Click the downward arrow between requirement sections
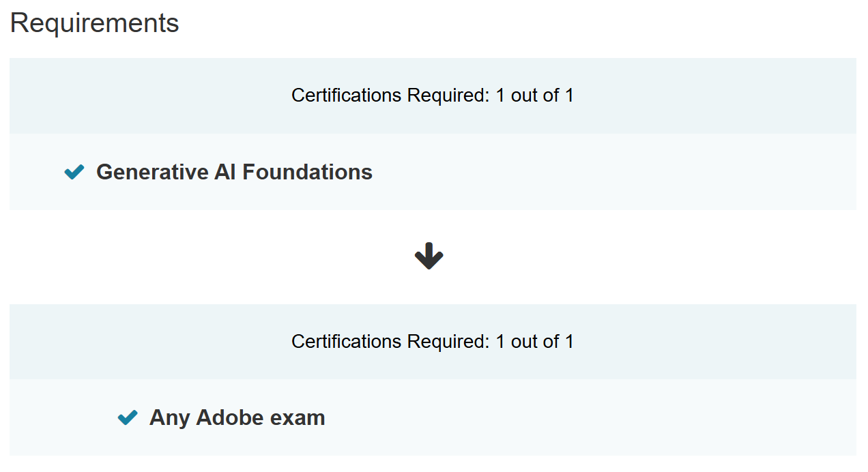868x472 pixels. 429,256
